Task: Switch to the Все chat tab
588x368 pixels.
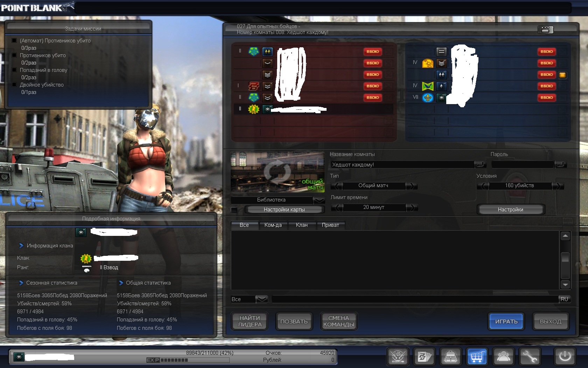Action: 244,225
